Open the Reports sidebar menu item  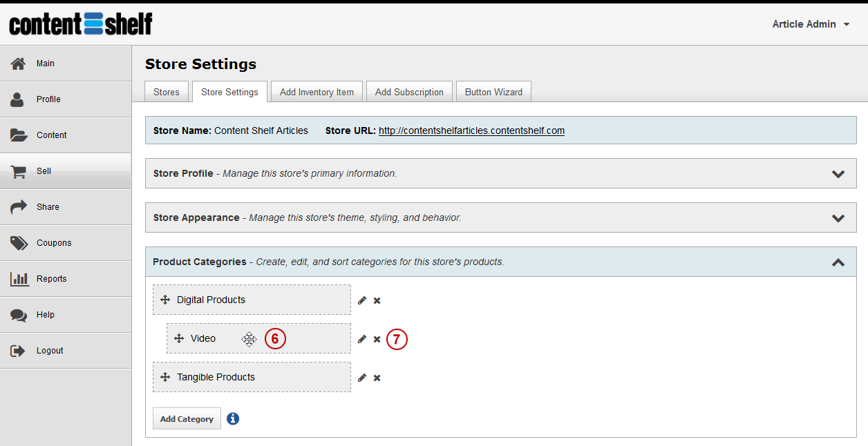(x=66, y=279)
